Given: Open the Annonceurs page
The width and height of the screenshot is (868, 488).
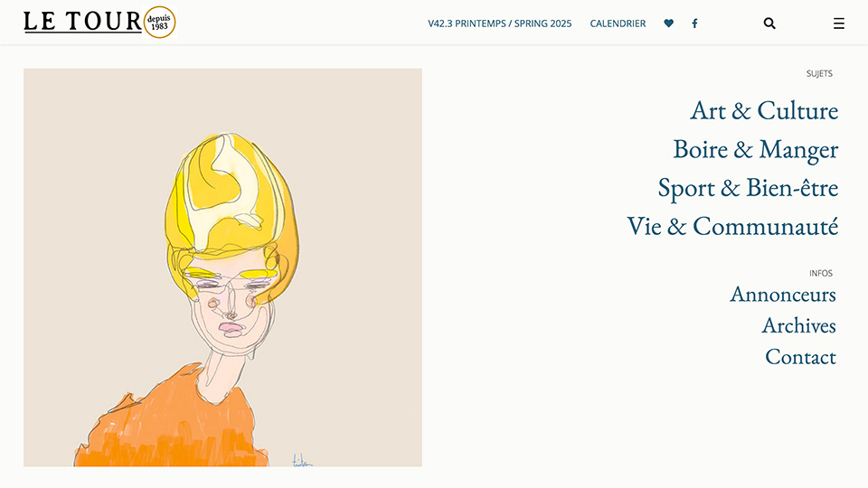Looking at the screenshot, I should tap(783, 294).
